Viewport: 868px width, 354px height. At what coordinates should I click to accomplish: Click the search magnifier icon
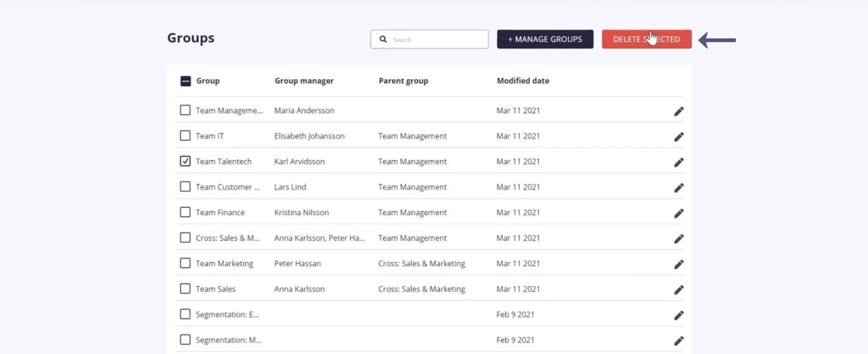(x=383, y=39)
